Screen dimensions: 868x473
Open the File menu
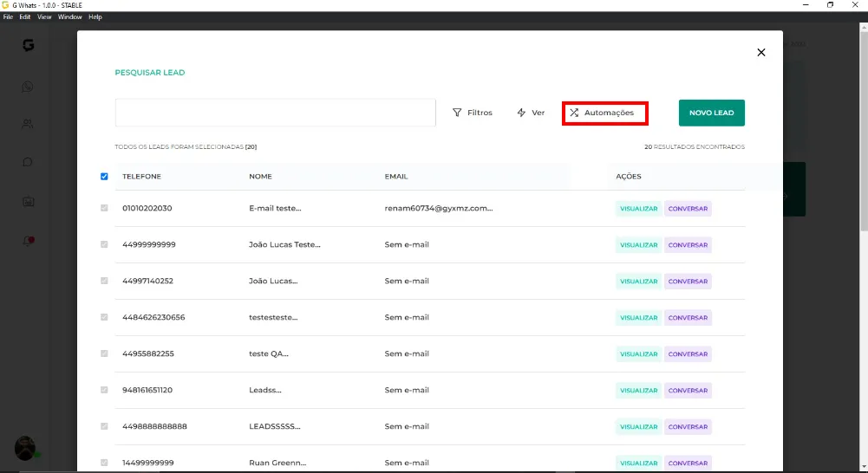pos(8,17)
